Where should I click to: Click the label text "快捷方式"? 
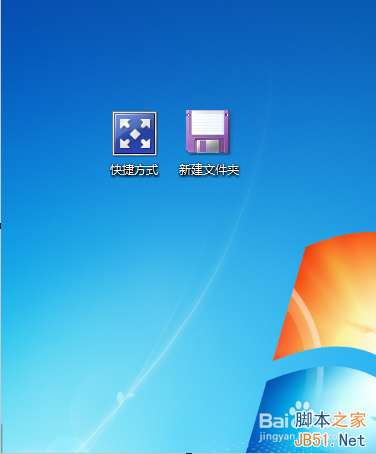click(x=134, y=170)
